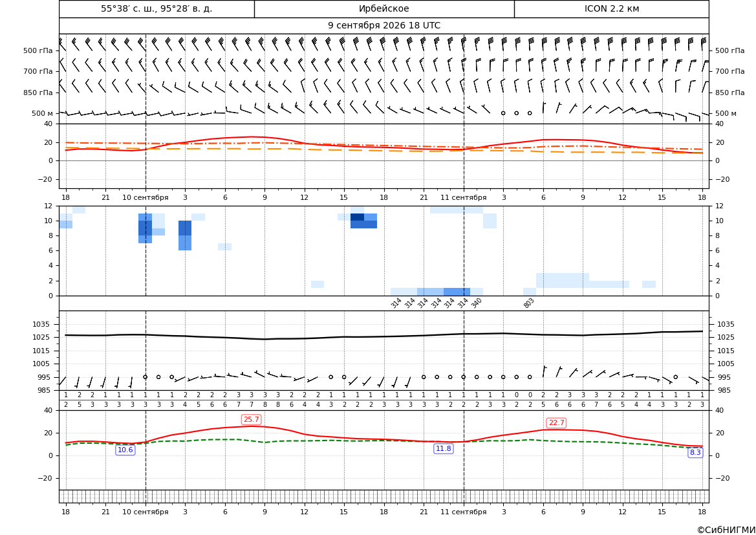Click the Ирбейское station title
756x535 pixels.
(x=383, y=8)
